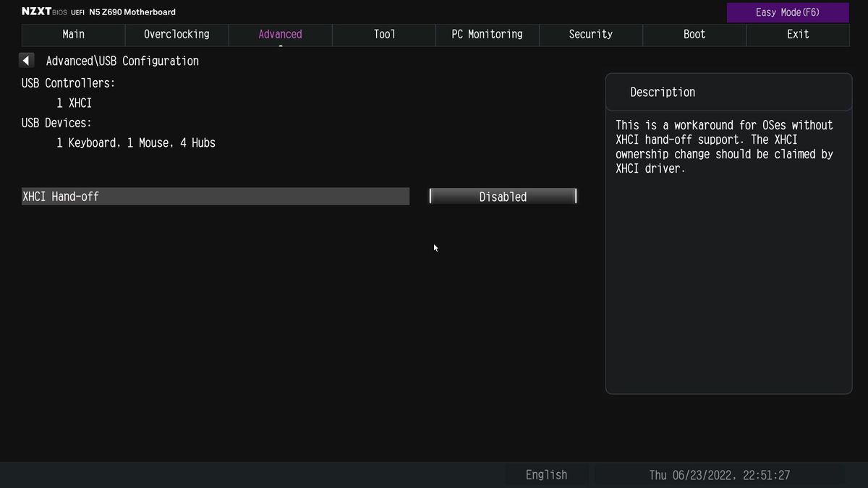This screenshot has height=488, width=868.
Task: Open the Boot tab
Action: 694,34
